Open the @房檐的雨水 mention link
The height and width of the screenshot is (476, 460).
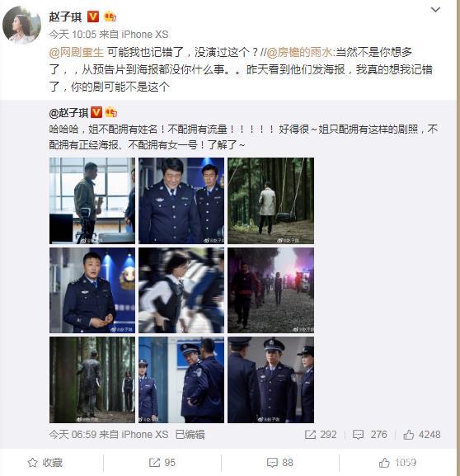coord(299,52)
